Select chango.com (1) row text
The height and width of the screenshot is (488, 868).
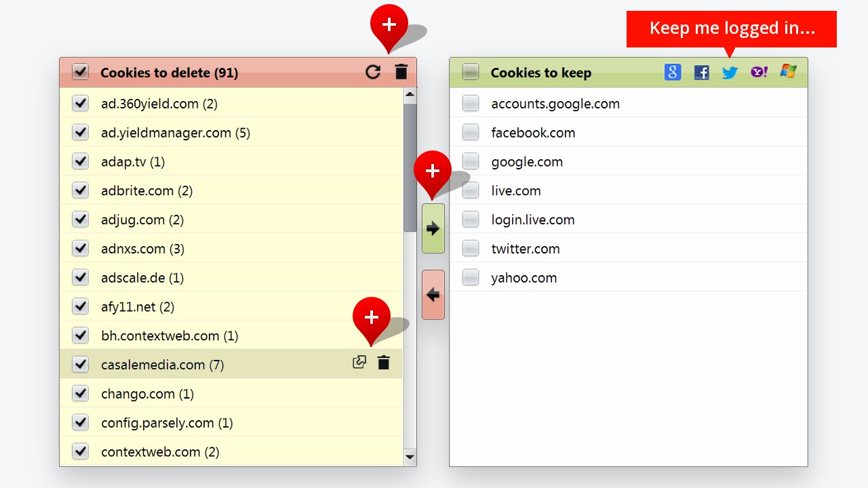pos(147,394)
